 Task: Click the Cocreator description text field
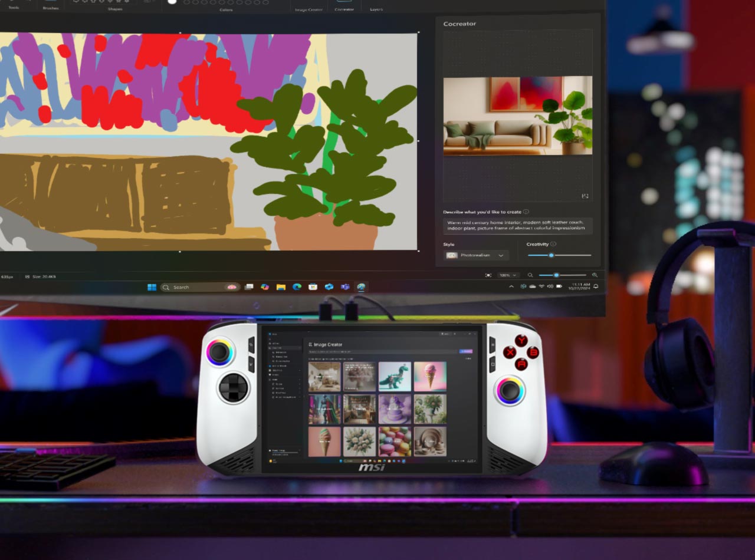(x=517, y=226)
